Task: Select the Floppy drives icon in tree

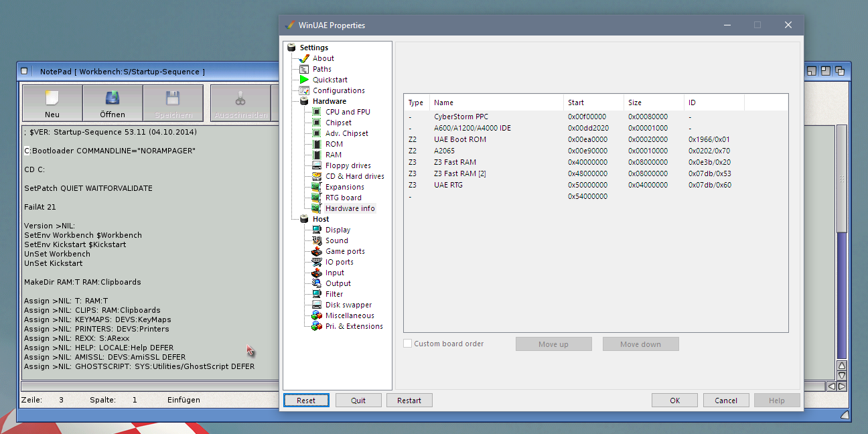Action: 317,165
